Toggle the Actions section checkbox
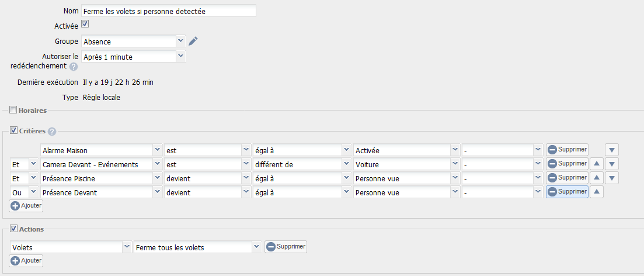 click(x=13, y=228)
